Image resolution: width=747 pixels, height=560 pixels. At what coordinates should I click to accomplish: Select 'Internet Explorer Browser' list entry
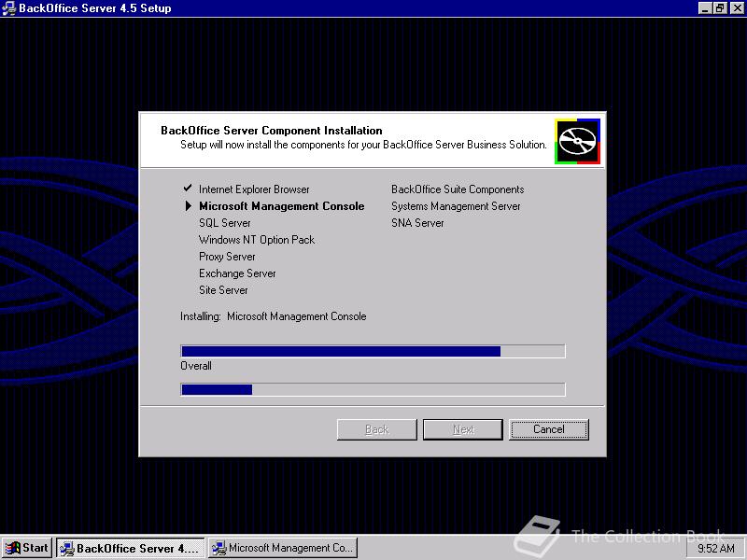(254, 189)
